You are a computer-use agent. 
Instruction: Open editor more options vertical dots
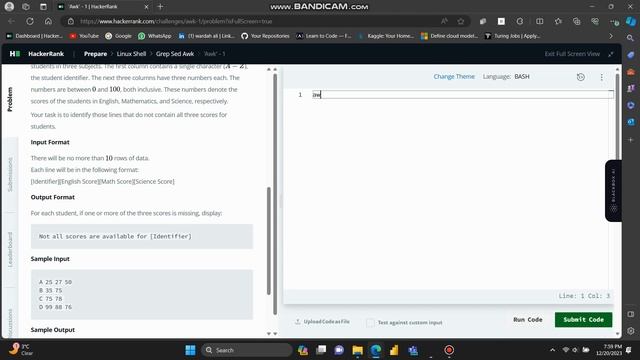tap(601, 77)
